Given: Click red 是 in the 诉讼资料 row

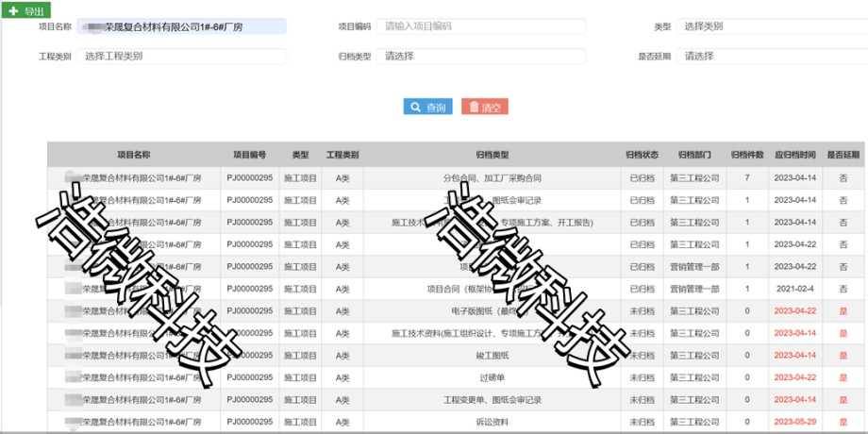Looking at the screenshot, I should point(843,422).
